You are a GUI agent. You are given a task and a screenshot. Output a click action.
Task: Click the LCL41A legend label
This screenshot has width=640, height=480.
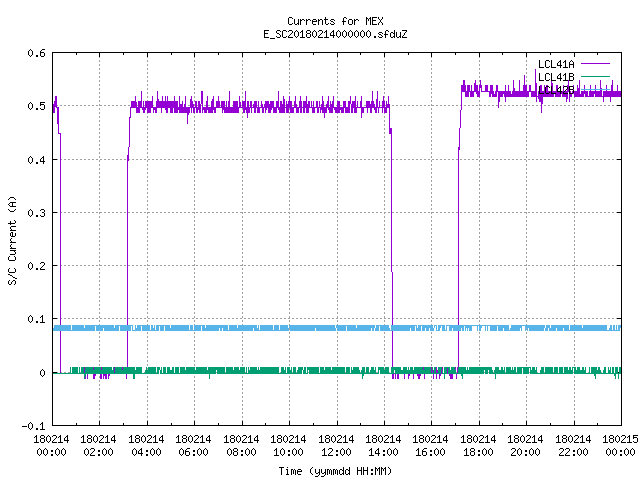[x=556, y=64]
